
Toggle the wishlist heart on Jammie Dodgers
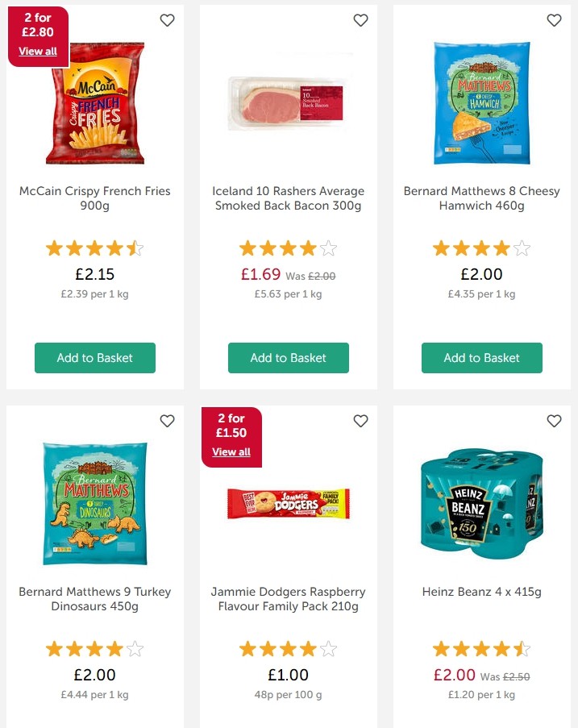360,421
